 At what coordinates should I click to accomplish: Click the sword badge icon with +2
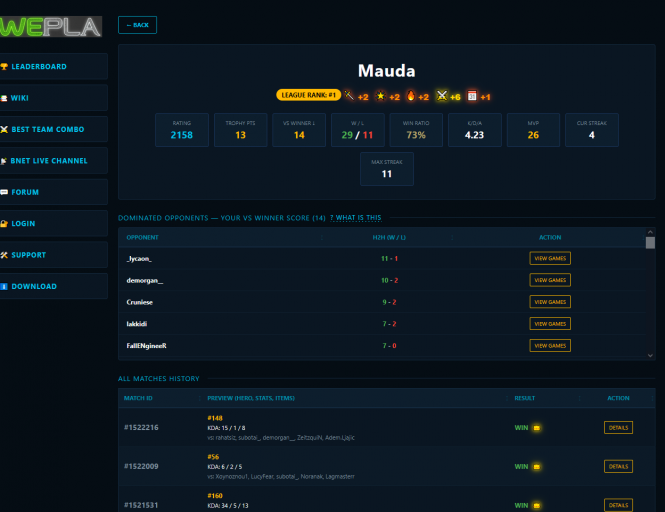(x=349, y=95)
